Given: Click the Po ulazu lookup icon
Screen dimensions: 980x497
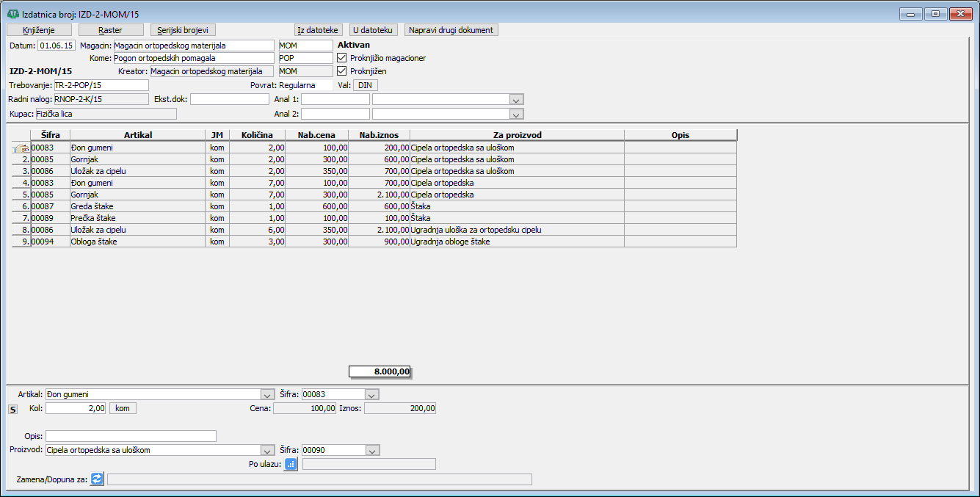Looking at the screenshot, I should [x=291, y=464].
